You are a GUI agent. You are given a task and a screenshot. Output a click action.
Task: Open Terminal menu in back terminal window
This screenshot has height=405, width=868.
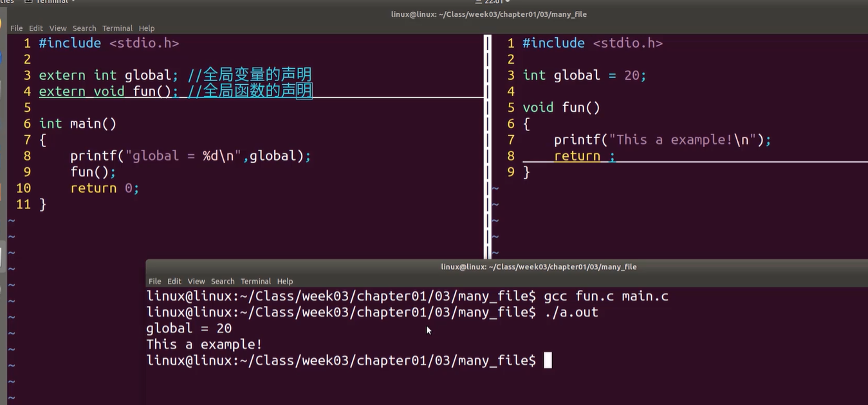118,28
